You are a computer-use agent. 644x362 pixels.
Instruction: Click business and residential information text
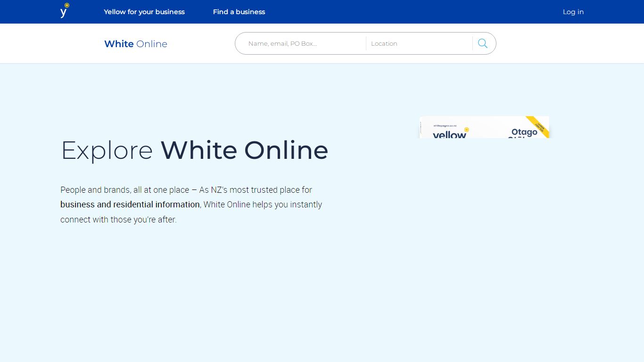coord(130,205)
